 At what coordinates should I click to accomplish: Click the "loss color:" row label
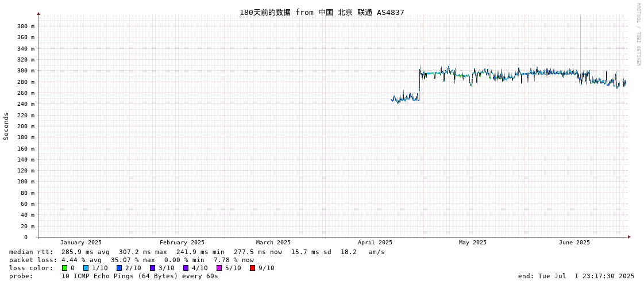(31, 268)
